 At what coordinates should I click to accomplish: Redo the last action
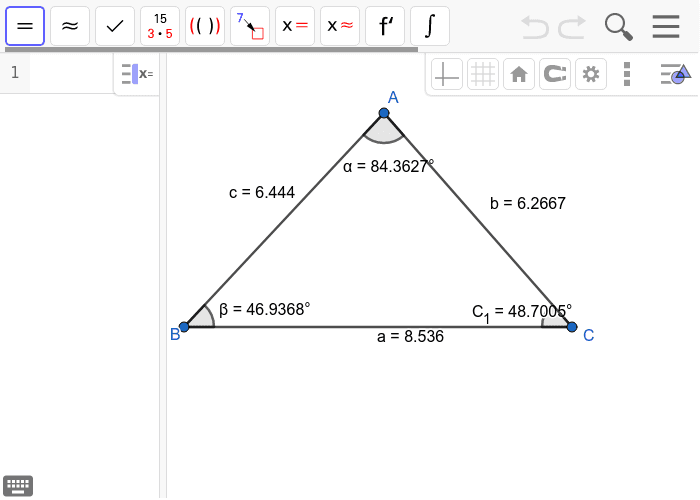click(x=572, y=27)
